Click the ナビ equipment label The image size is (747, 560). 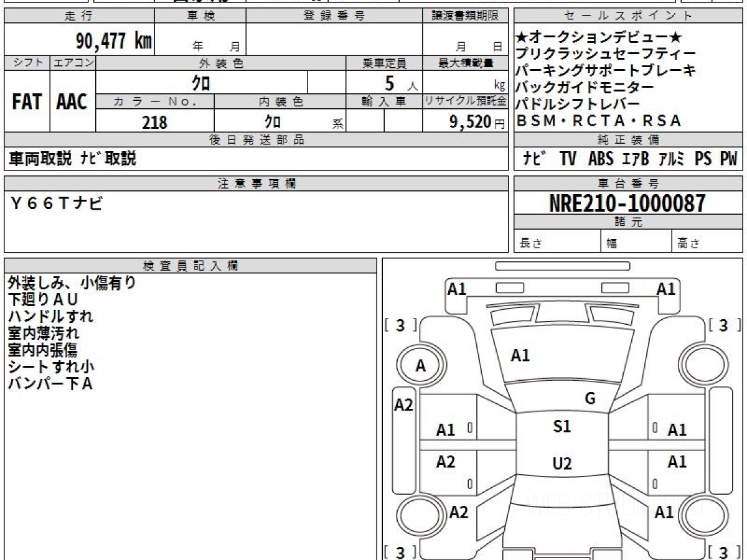pyautogui.click(x=535, y=159)
